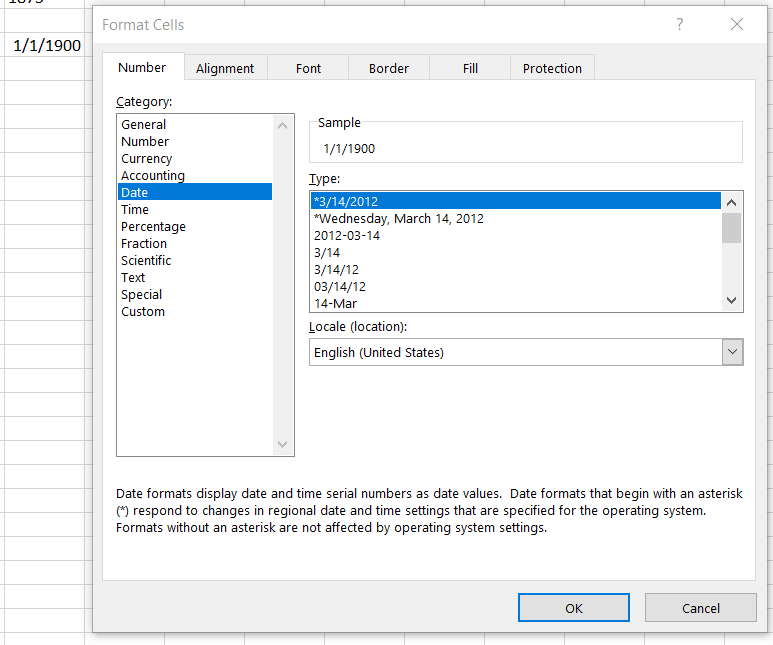
Task: Select the Text category
Action: pyautogui.click(x=195, y=278)
